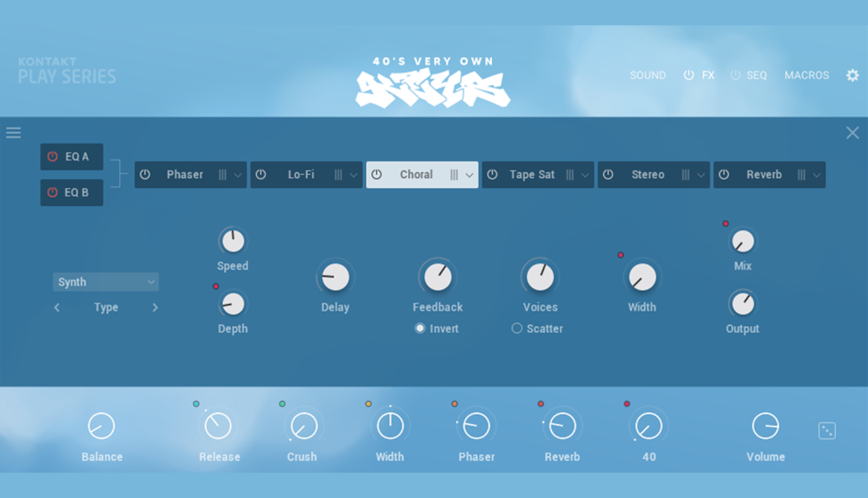Select the Lo-Fi effect slot

pos(306,175)
